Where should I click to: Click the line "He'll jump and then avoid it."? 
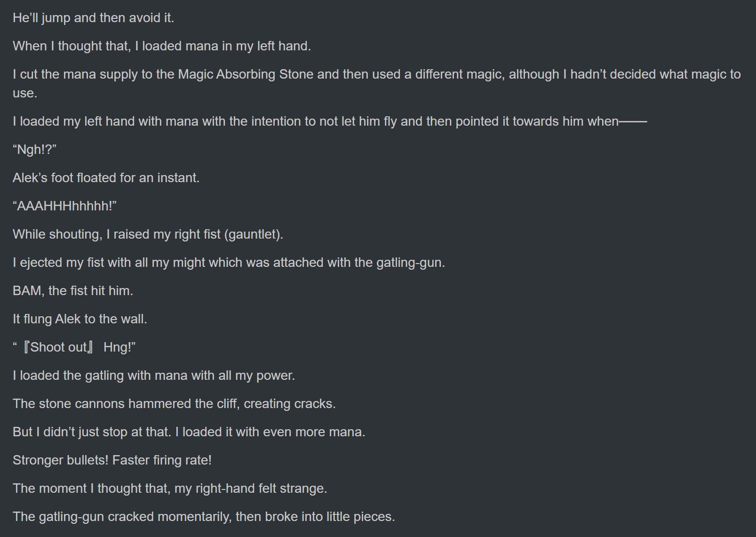pyautogui.click(x=93, y=18)
